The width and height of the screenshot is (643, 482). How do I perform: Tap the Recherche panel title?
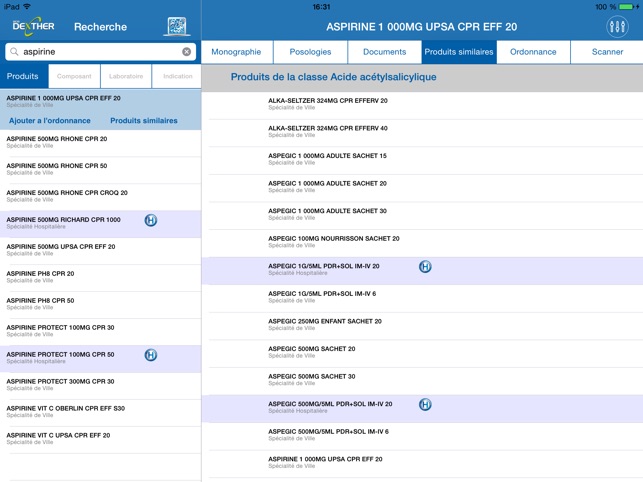pyautogui.click(x=100, y=27)
